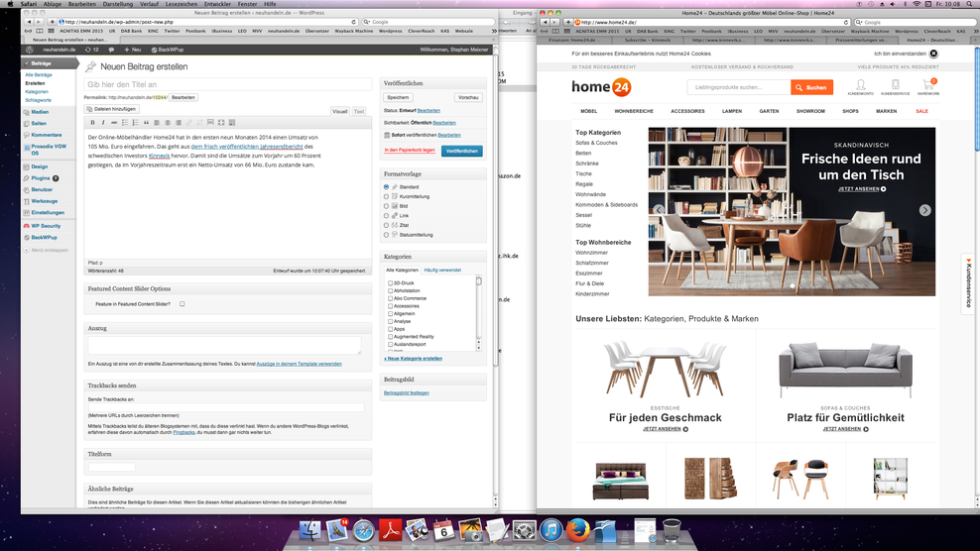Apply strikethrough in the editor toolbar
Viewport: 980px width, 551px height.
(114, 123)
